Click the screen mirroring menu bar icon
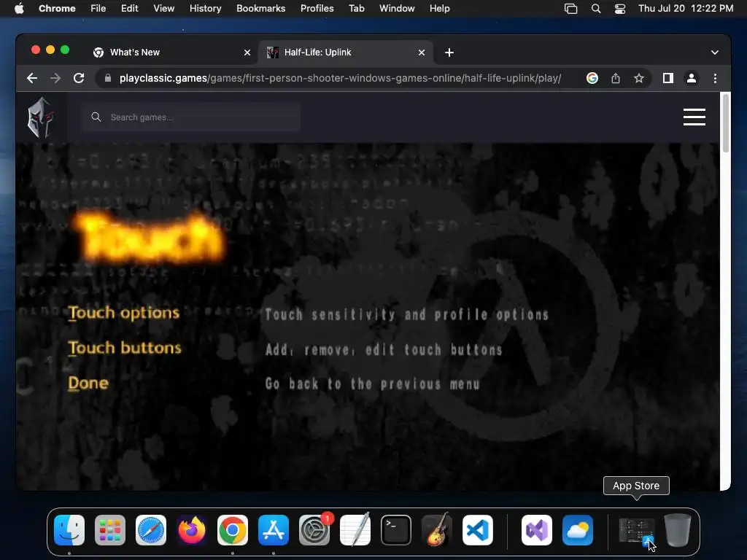The height and width of the screenshot is (560, 747). (570, 9)
